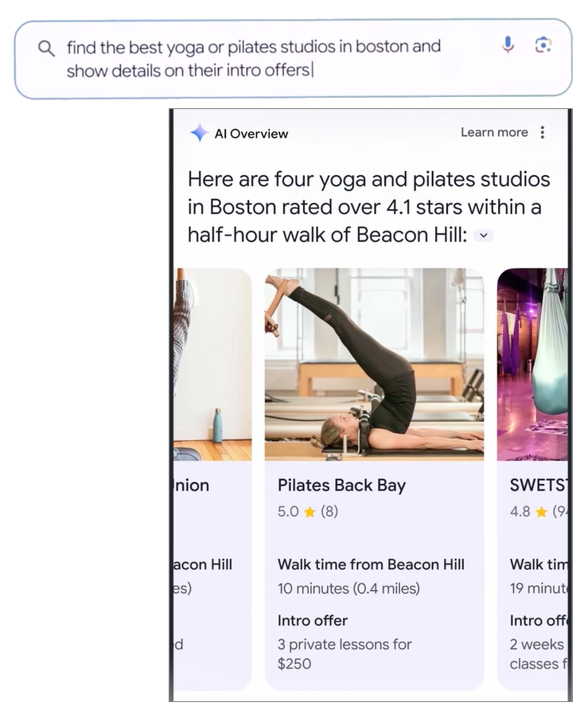
Task: Open the photo with the blue water bottle
Action: [x=212, y=364]
